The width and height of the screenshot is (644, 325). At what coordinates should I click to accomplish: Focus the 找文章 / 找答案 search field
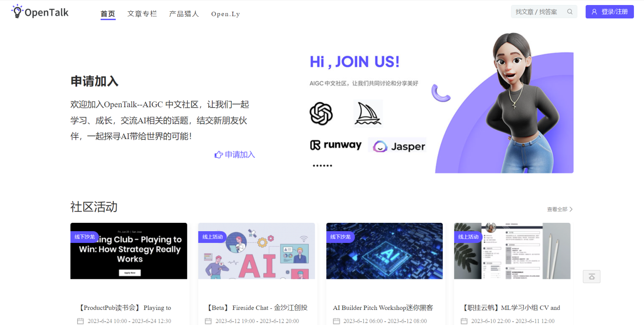(538, 12)
